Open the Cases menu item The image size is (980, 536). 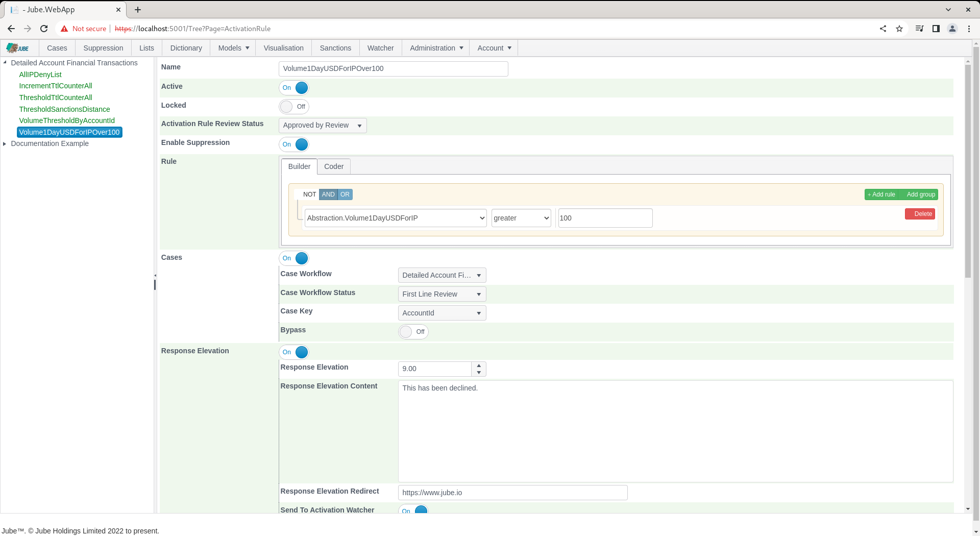point(57,48)
